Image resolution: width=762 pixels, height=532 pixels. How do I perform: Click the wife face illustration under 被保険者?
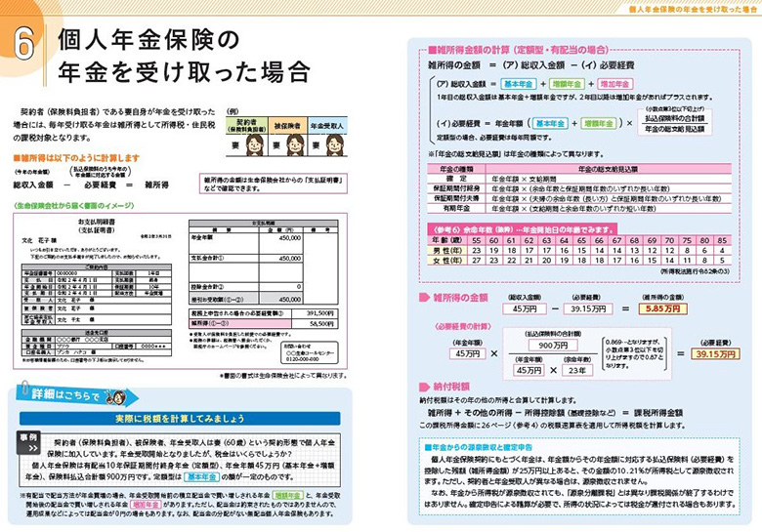click(294, 144)
